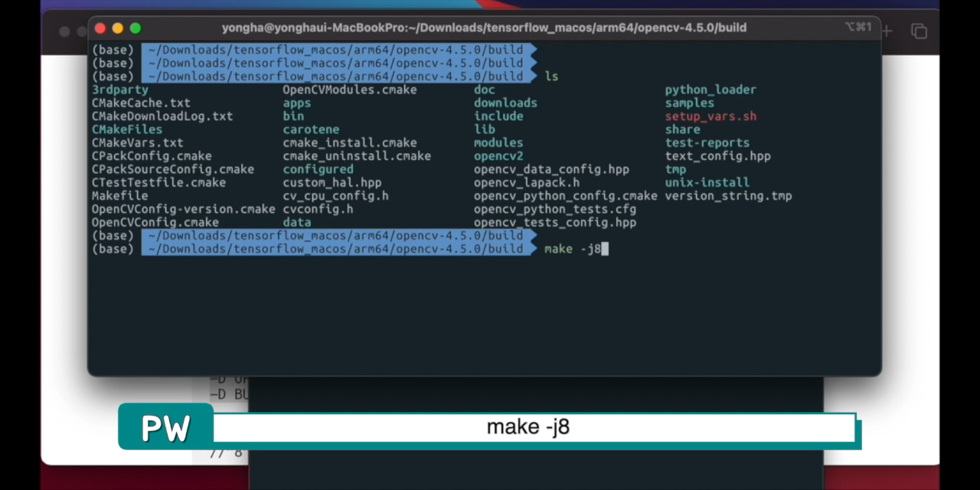The height and width of the screenshot is (490, 980).
Task: Click the 'opencv_lapack.h' file name
Action: (527, 183)
